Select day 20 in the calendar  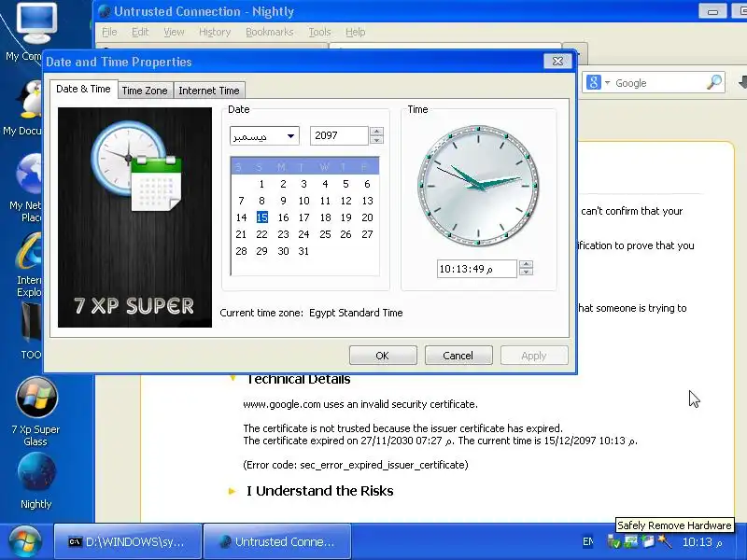(x=367, y=217)
